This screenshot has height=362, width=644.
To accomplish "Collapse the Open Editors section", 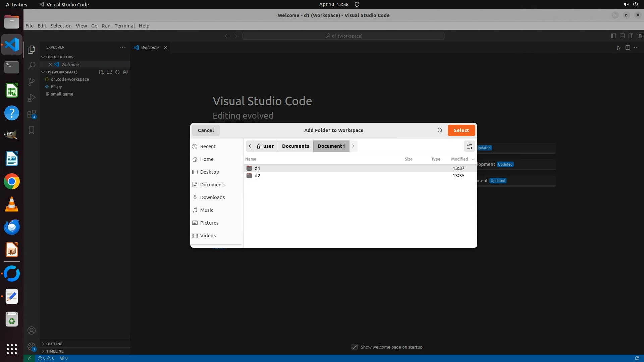I will (59, 57).
